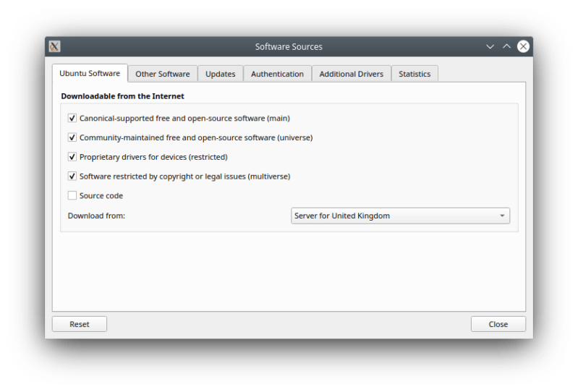Go to the Authentication tab
This screenshot has width=578, height=392.
point(278,74)
